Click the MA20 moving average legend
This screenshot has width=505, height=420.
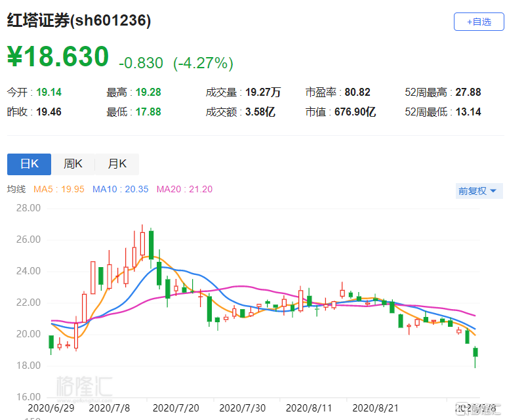(184, 190)
